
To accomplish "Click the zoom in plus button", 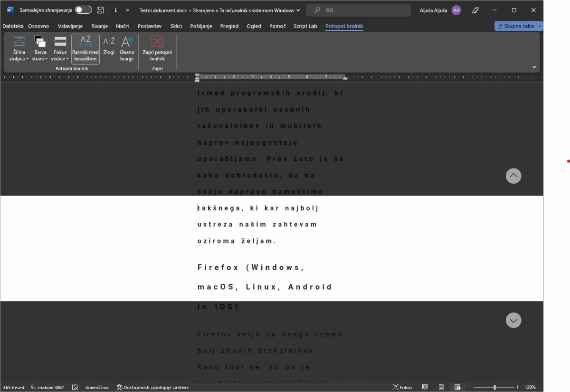I will click(518, 387).
